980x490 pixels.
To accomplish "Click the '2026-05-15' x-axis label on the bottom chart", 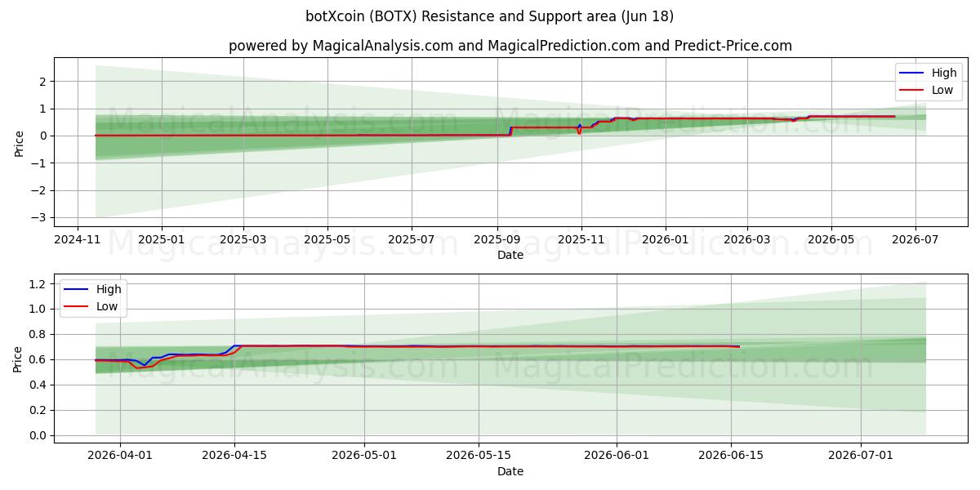I will [x=479, y=457].
